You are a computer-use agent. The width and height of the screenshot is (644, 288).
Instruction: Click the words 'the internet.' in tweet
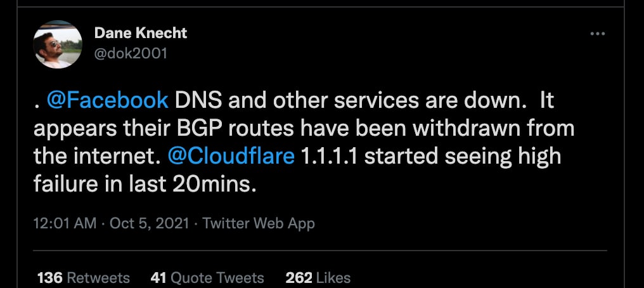[96, 157]
